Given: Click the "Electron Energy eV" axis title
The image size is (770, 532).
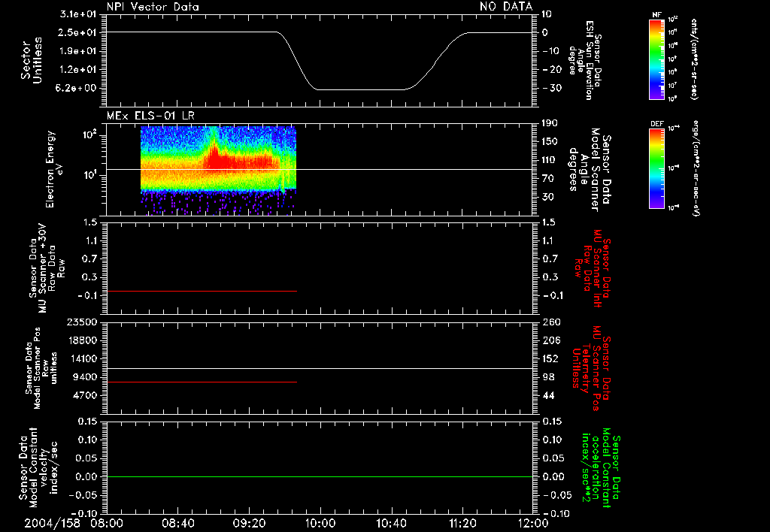Looking at the screenshot, I should pyautogui.click(x=54, y=169).
